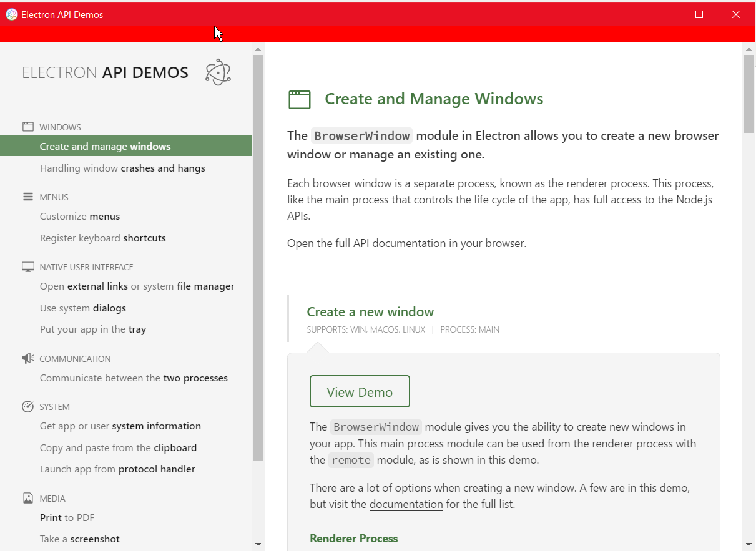Screen dimensions: 756x551
Task: Open Handling window crashes and hangs
Action: point(122,168)
